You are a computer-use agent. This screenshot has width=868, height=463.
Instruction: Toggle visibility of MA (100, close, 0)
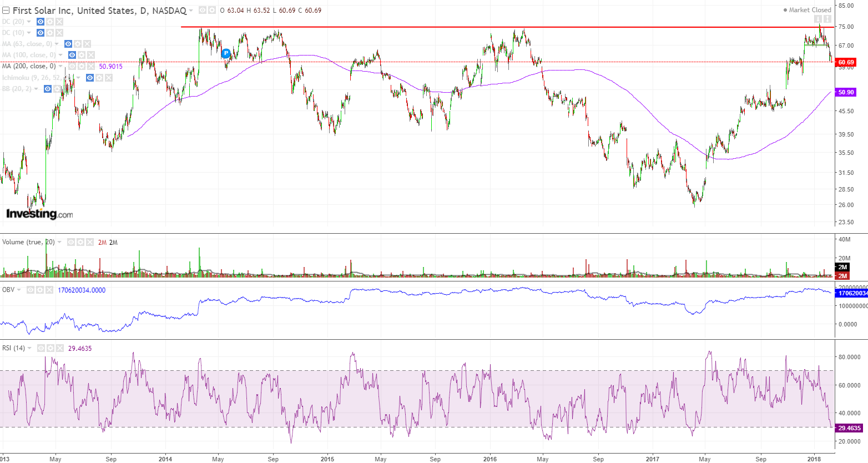point(72,55)
